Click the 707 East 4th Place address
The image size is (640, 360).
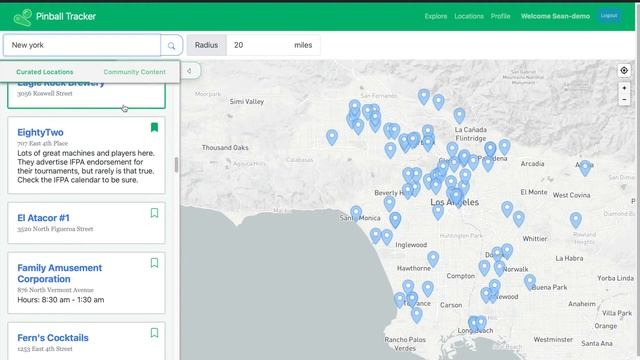42,143
